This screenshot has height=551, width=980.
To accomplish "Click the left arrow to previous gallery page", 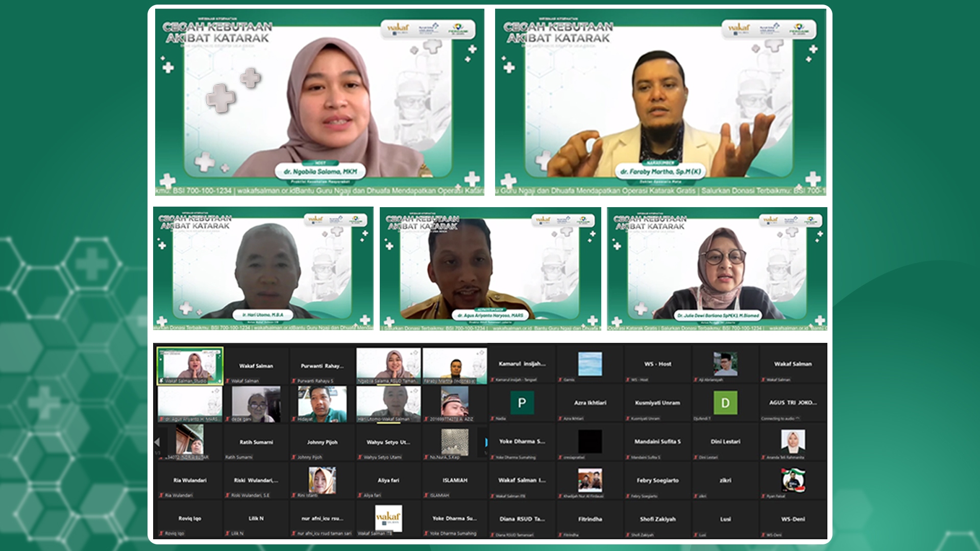I will [x=157, y=442].
